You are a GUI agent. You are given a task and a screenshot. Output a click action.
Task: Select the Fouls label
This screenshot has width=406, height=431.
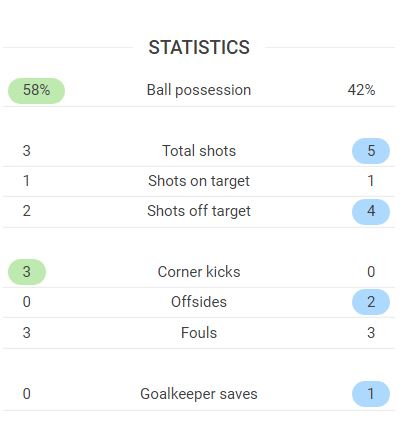pyautogui.click(x=199, y=333)
